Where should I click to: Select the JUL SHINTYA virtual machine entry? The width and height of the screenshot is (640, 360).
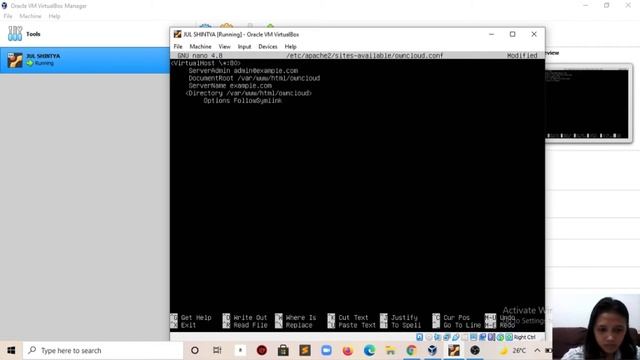(84, 60)
